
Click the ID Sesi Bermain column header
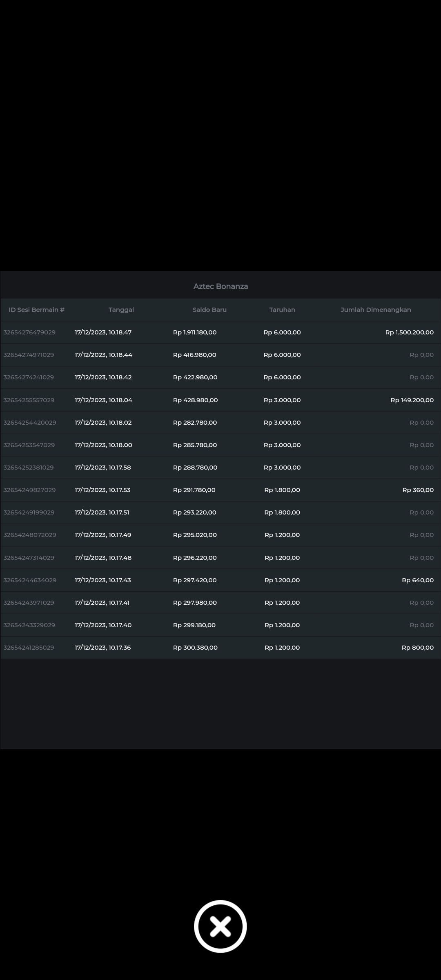pos(36,310)
